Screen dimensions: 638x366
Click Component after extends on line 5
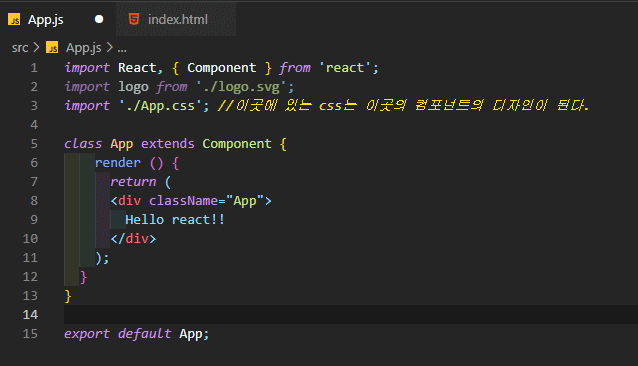point(237,144)
